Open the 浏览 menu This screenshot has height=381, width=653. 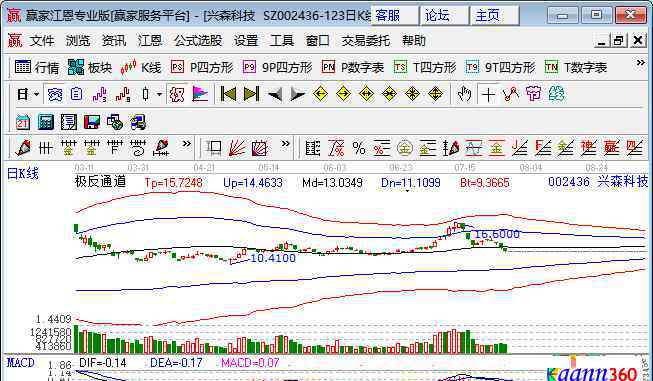[78, 40]
